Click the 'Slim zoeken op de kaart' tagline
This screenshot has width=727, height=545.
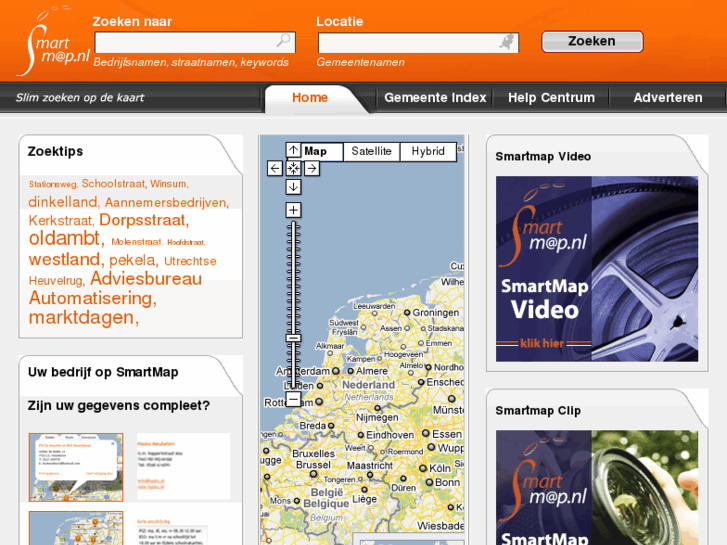pos(80,98)
